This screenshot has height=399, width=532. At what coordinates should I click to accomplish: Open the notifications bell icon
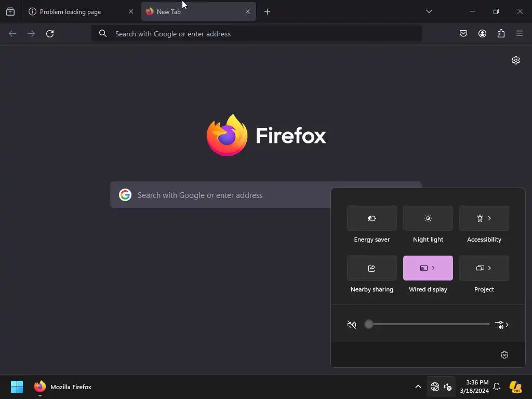click(x=497, y=387)
